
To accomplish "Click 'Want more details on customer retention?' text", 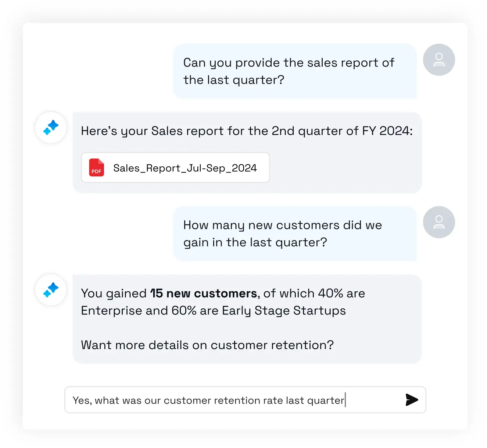I will [207, 345].
